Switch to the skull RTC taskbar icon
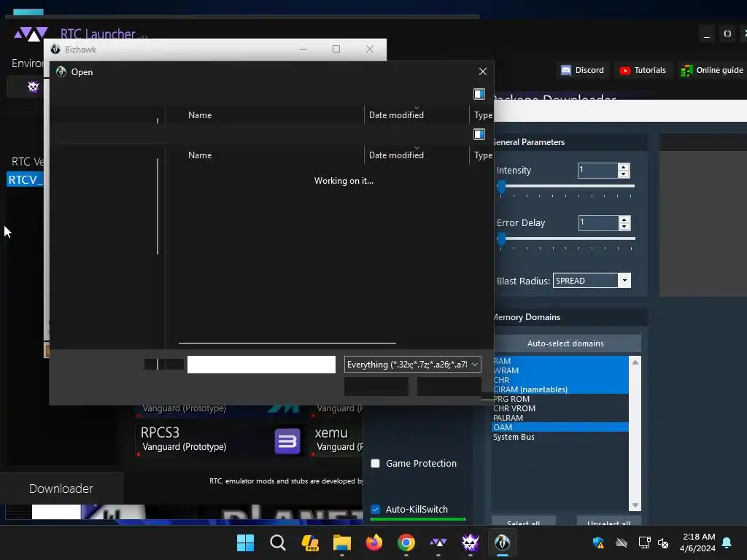Screen dimensions: 747x560 (x=471, y=542)
